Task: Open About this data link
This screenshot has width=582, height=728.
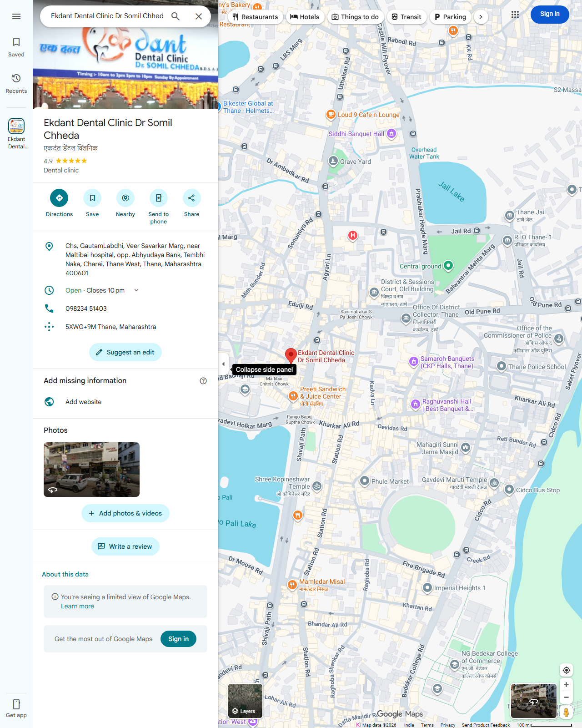Action: point(65,574)
